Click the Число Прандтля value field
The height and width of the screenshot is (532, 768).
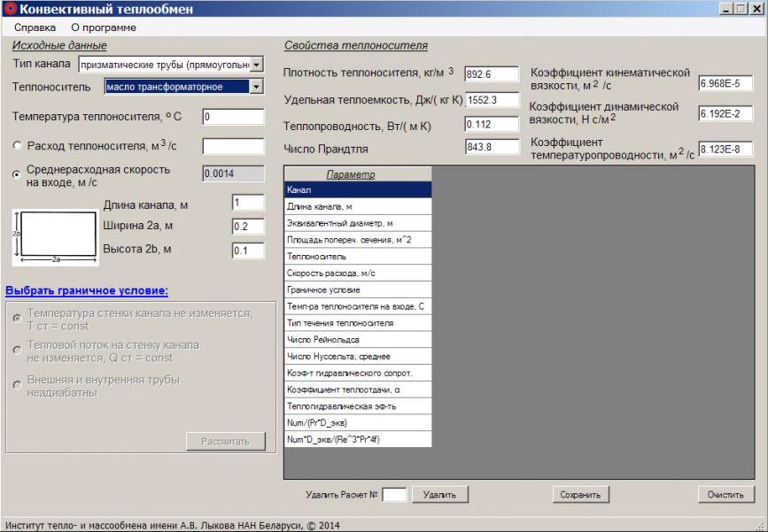click(492, 147)
